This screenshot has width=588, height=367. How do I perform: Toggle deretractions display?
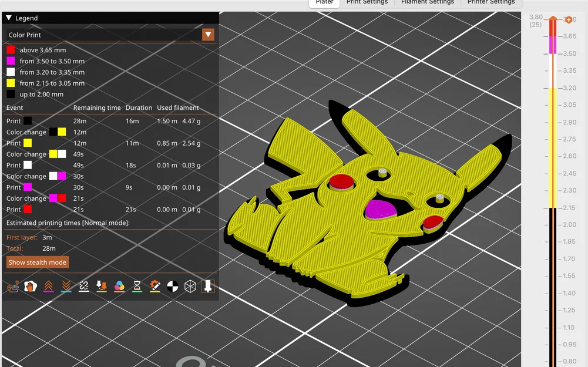click(66, 287)
